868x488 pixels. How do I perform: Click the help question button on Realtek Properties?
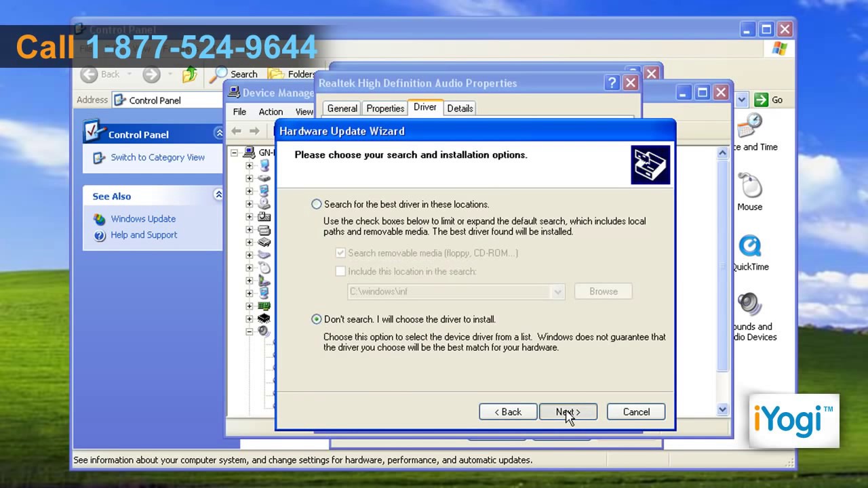[x=612, y=83]
